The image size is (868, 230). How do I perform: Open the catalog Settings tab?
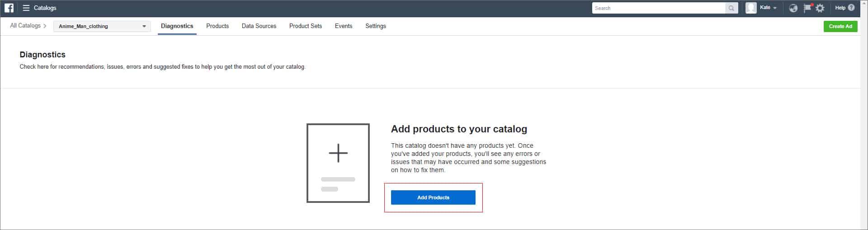pyautogui.click(x=376, y=26)
